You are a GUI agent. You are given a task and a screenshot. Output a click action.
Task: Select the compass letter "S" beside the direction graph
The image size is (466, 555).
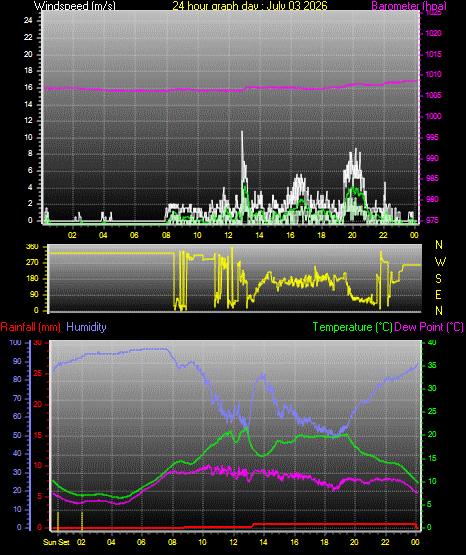click(438, 279)
